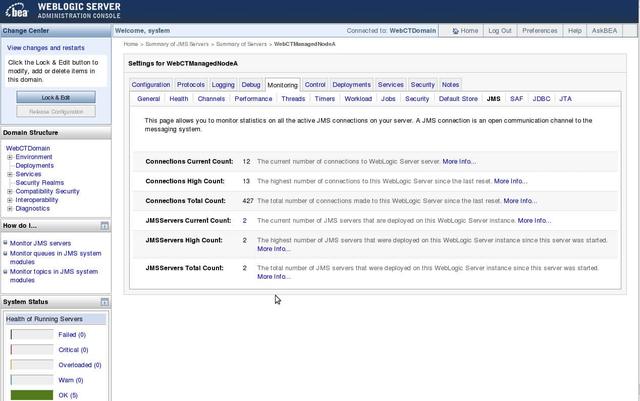This screenshot has height=401, width=640.
Task: Expand the Environment tree node
Action: pyautogui.click(x=10, y=157)
